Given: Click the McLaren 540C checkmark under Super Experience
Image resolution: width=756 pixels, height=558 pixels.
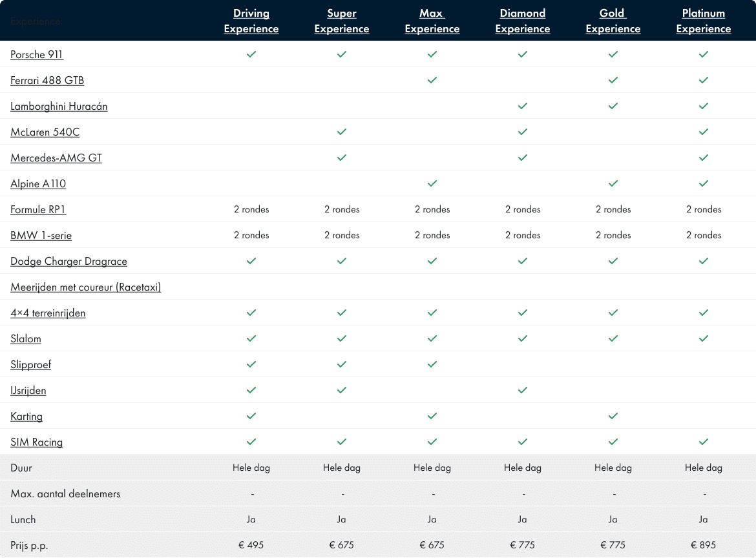Looking at the screenshot, I should click(342, 132).
